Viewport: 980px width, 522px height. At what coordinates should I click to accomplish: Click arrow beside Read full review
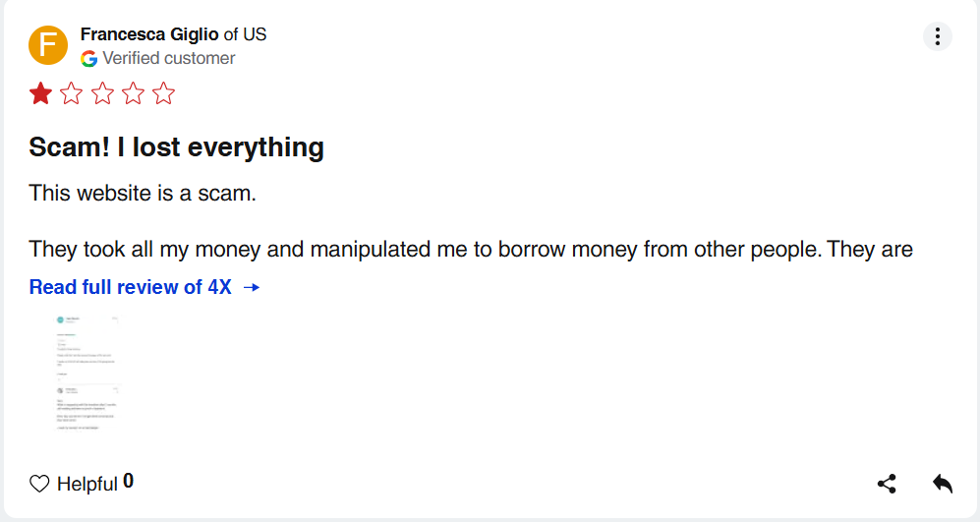click(252, 287)
